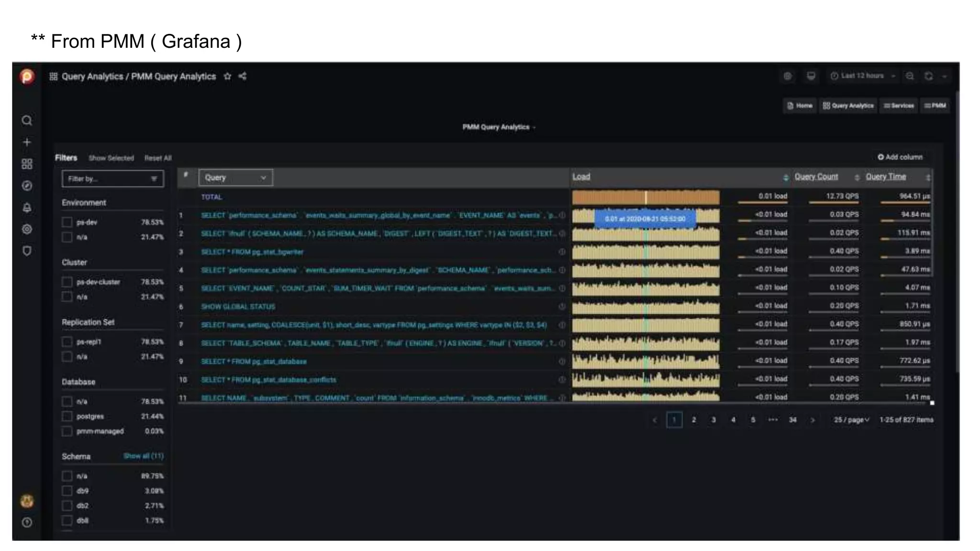Click the Reset All filters link
980x551 pixels.
pos(158,158)
